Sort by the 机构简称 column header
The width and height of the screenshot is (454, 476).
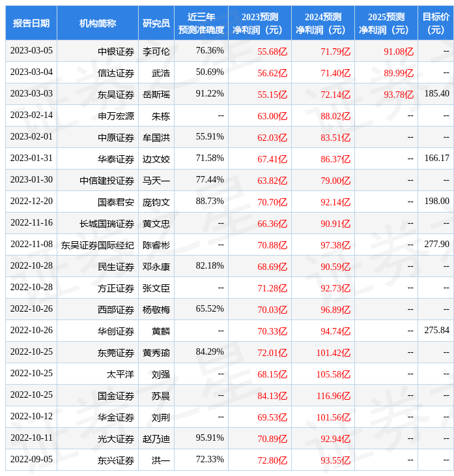click(98, 23)
